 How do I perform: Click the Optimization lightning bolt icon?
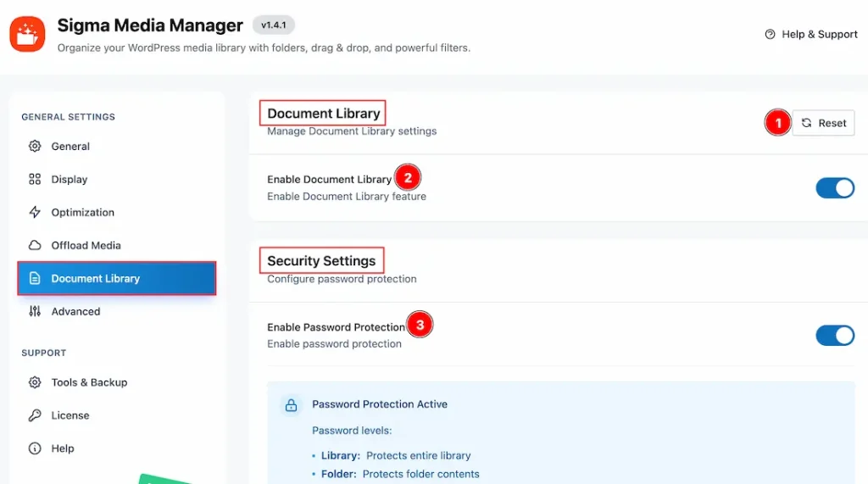coord(35,212)
